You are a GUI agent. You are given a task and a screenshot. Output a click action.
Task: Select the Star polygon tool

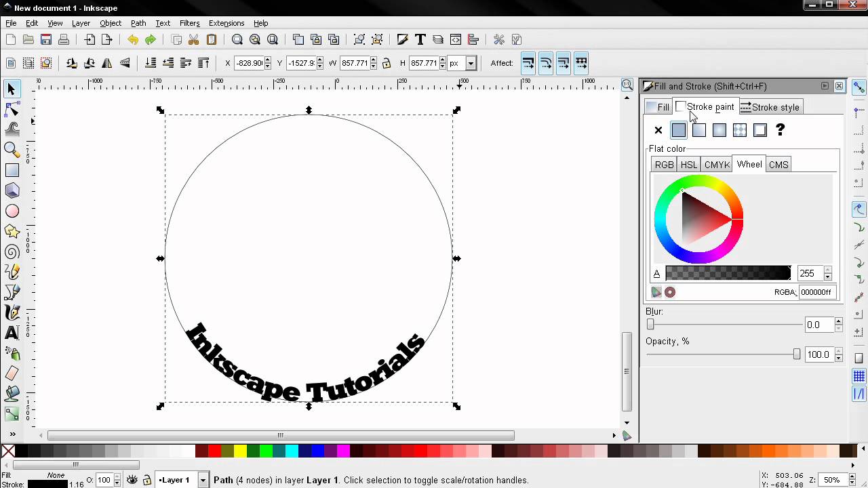pos(12,232)
